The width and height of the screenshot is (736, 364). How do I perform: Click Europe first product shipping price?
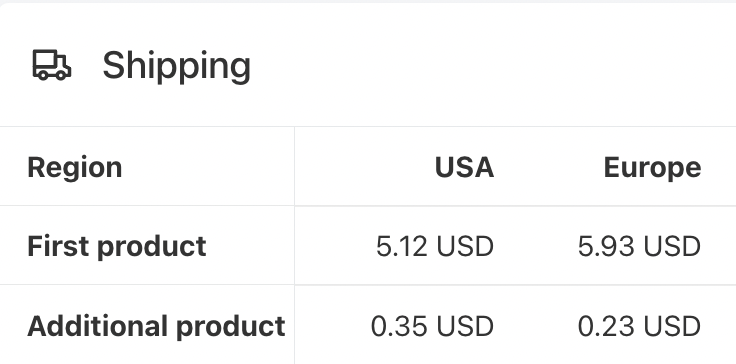[639, 246]
